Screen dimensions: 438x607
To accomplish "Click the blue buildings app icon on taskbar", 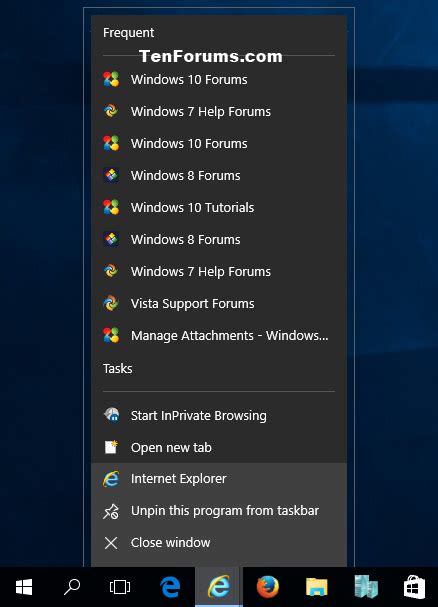I will pos(366,587).
